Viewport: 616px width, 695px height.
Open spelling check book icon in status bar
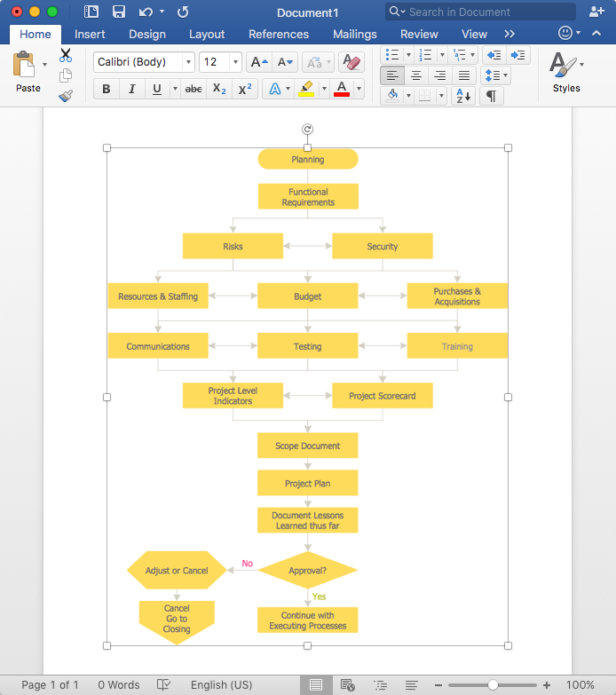pyautogui.click(x=163, y=685)
